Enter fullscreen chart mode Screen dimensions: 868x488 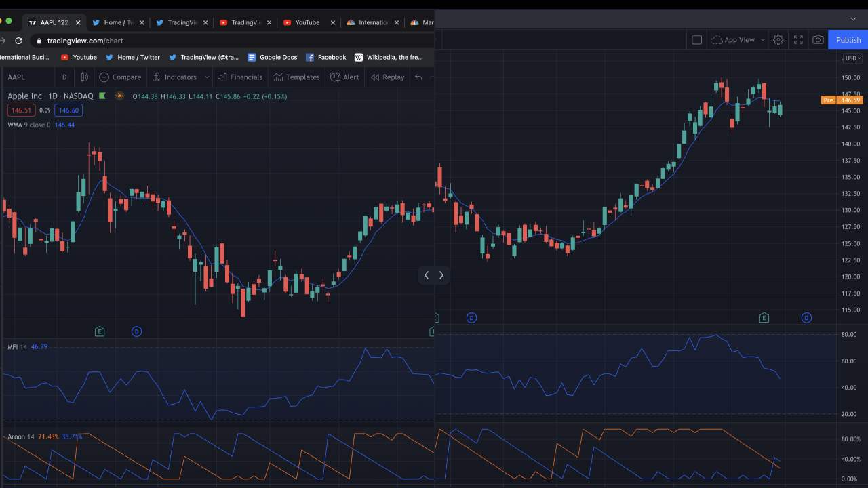point(798,40)
